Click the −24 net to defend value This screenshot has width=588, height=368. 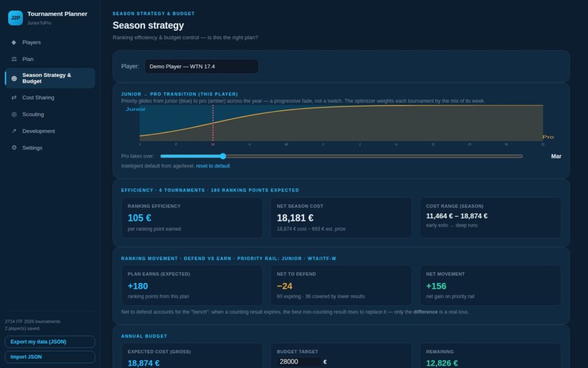click(x=284, y=286)
